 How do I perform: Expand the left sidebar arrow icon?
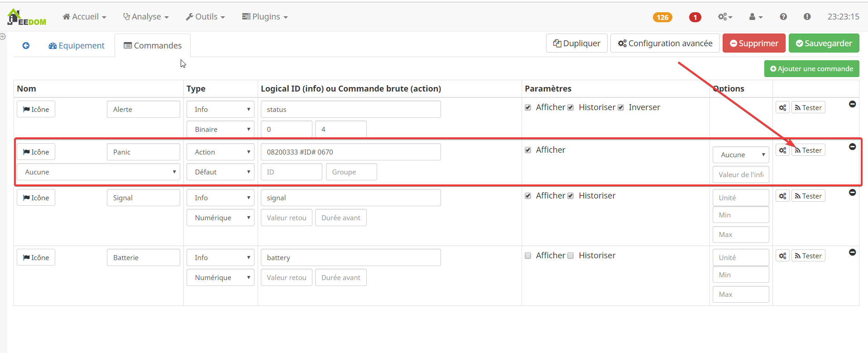(3, 37)
